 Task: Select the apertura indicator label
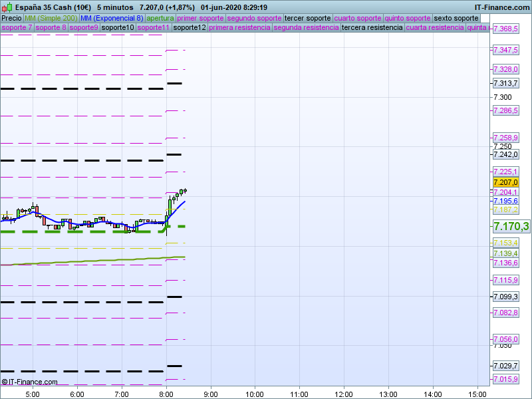(160, 18)
